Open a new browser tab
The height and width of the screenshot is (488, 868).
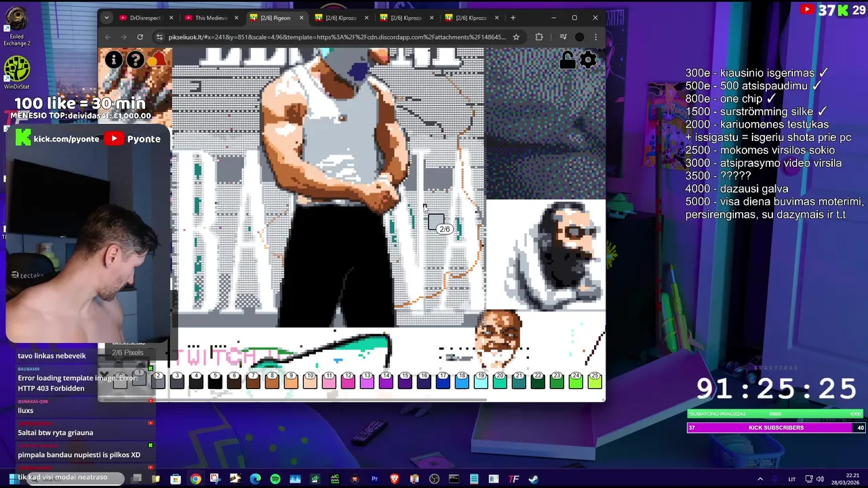[513, 18]
